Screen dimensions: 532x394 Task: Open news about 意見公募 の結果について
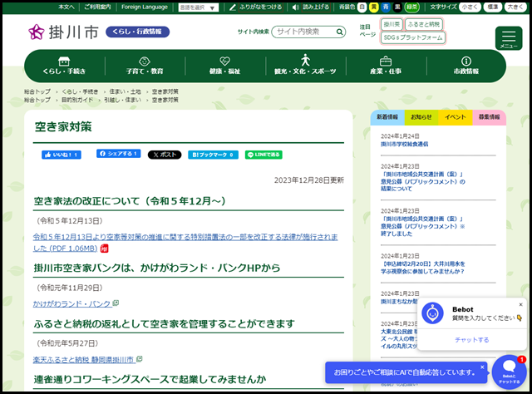pos(423,181)
